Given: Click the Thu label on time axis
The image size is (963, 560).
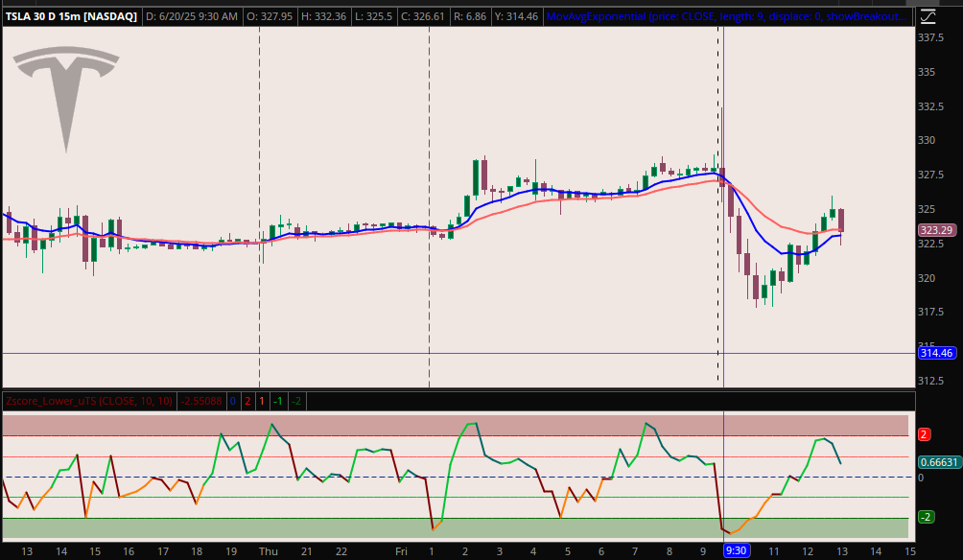Looking at the screenshot, I should 268,551.
